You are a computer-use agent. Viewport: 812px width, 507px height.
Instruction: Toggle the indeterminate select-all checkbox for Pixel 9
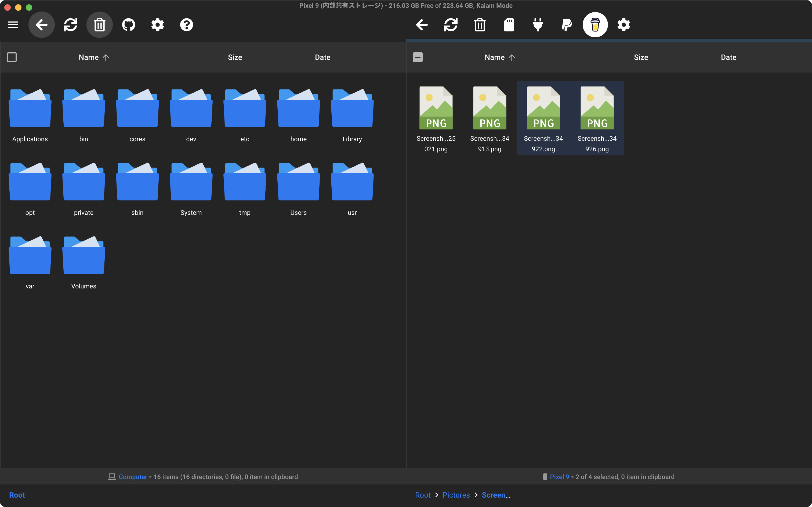point(417,57)
